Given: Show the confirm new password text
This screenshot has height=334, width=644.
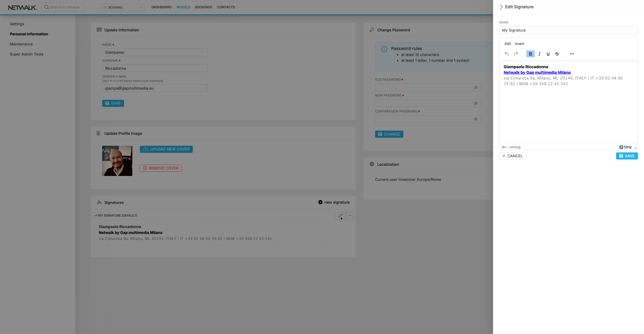Looking at the screenshot, I should 475,119.
